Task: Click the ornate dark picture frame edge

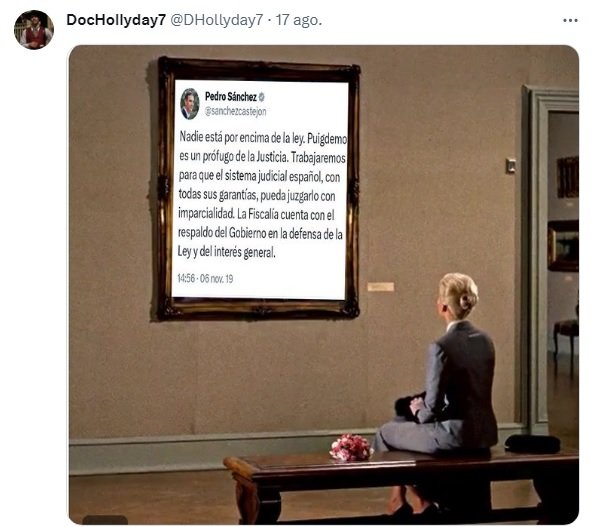Action: (165, 188)
